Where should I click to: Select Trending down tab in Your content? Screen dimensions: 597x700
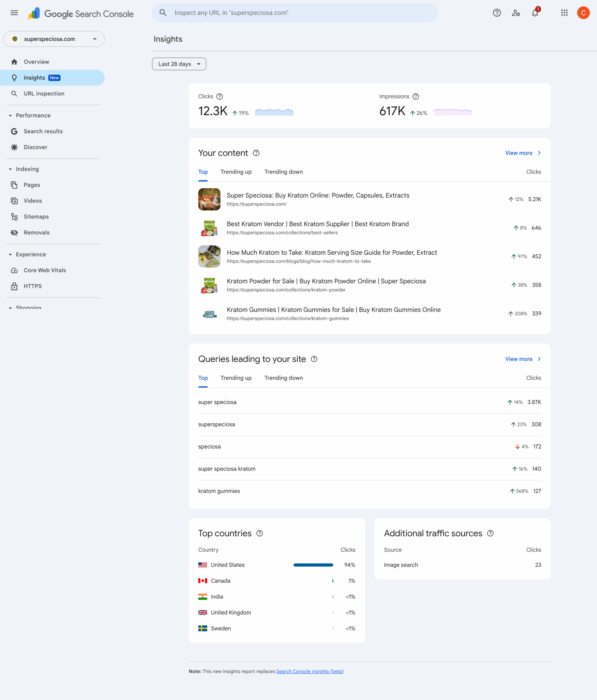pos(284,172)
